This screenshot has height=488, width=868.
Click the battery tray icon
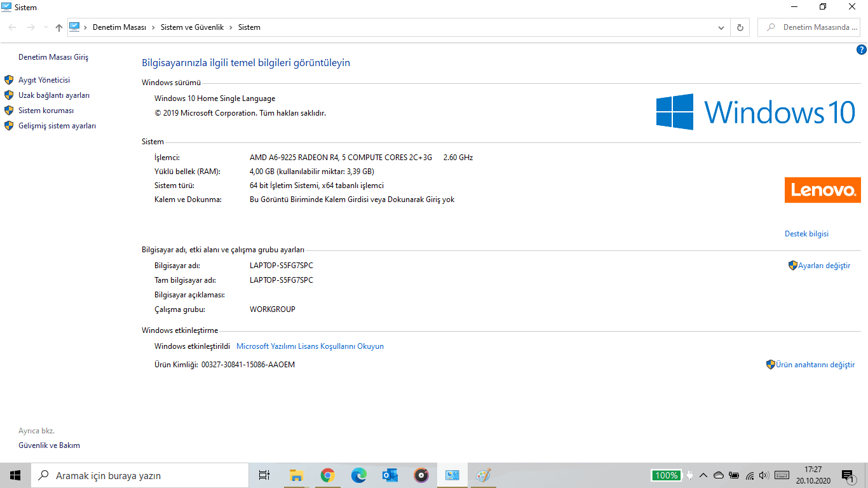[734, 475]
